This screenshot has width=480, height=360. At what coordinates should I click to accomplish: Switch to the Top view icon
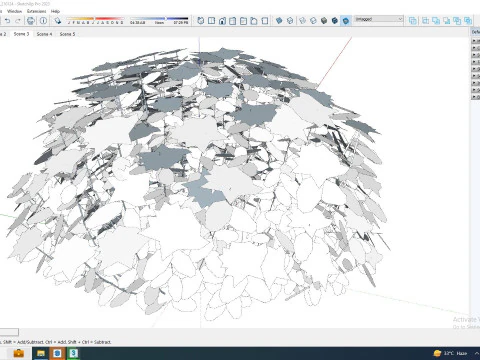click(211, 21)
